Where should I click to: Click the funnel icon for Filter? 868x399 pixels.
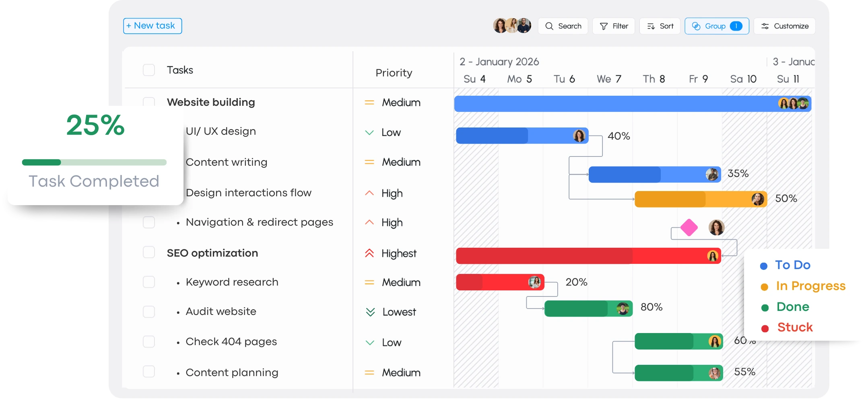point(604,26)
